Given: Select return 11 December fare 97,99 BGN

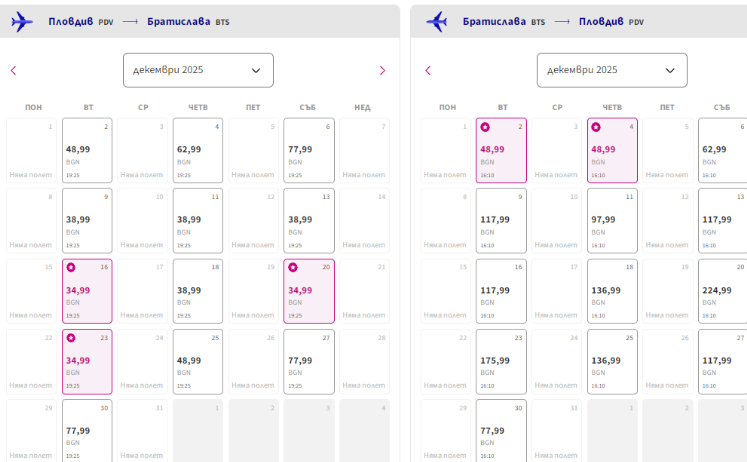Looking at the screenshot, I should 612,220.
